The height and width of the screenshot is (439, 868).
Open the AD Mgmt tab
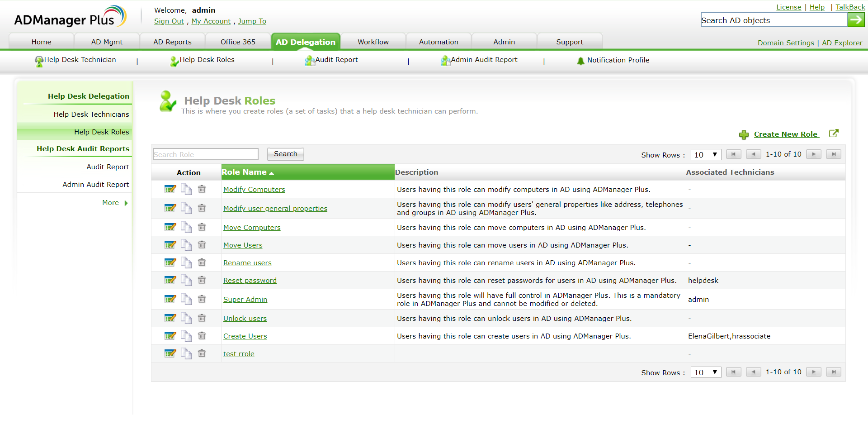107,42
